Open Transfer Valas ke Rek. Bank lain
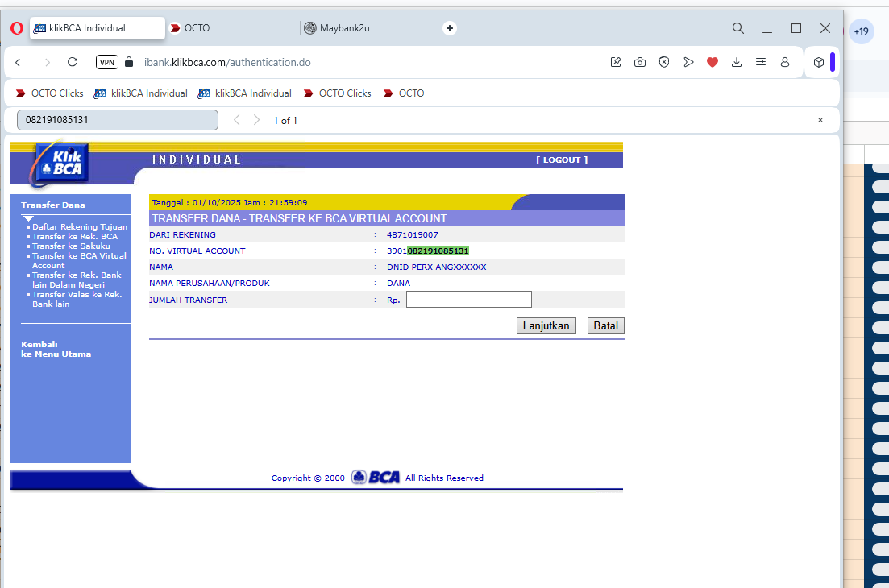 77,299
